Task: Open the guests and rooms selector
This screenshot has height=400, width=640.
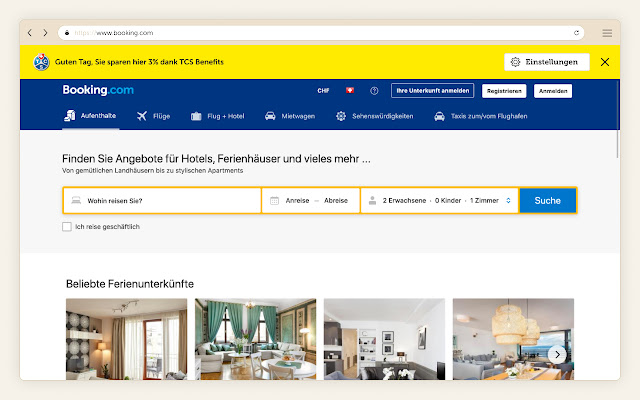Action: click(440, 200)
